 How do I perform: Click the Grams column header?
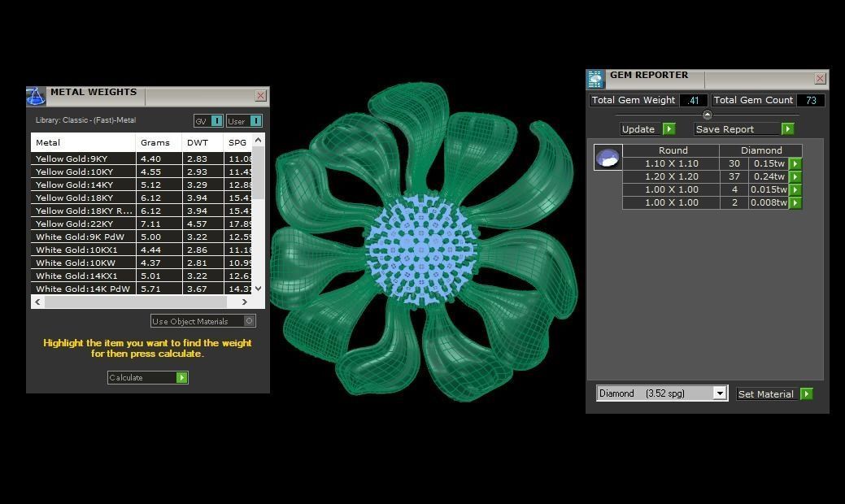[159, 143]
